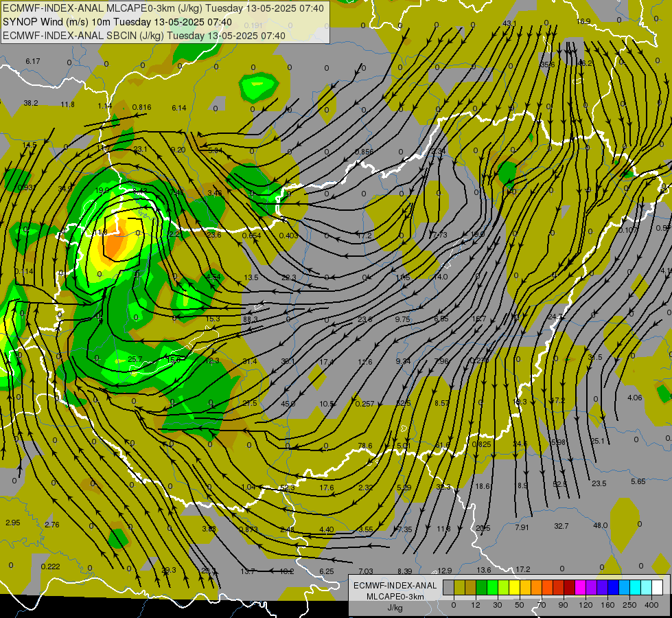Click the map value 2.76
The image size is (672, 618).
(52, 525)
